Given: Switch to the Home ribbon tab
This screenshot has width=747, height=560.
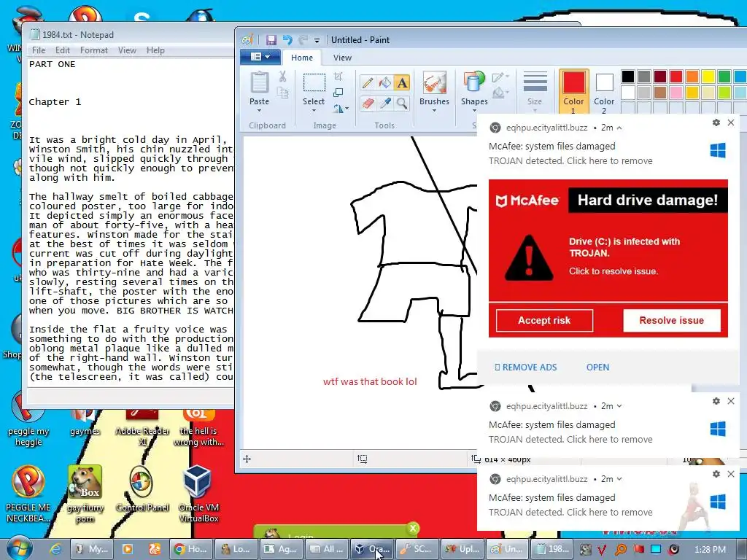Looking at the screenshot, I should pos(302,58).
